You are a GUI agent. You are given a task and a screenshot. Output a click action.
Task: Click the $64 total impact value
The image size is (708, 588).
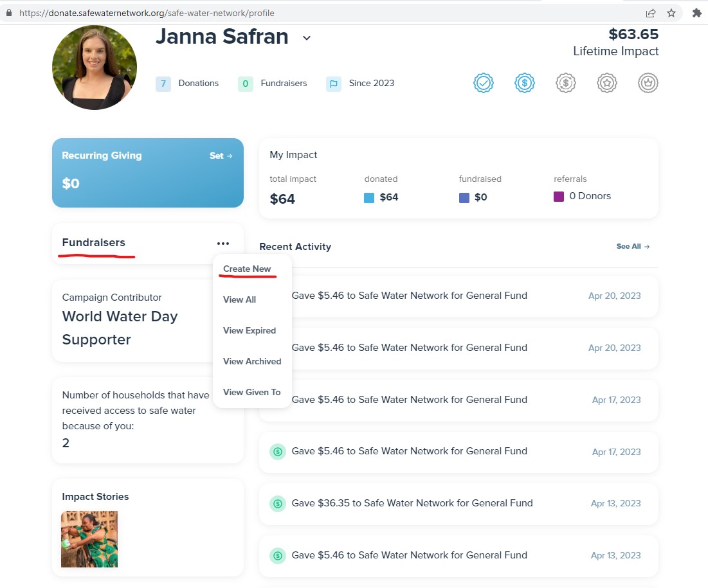click(x=282, y=199)
